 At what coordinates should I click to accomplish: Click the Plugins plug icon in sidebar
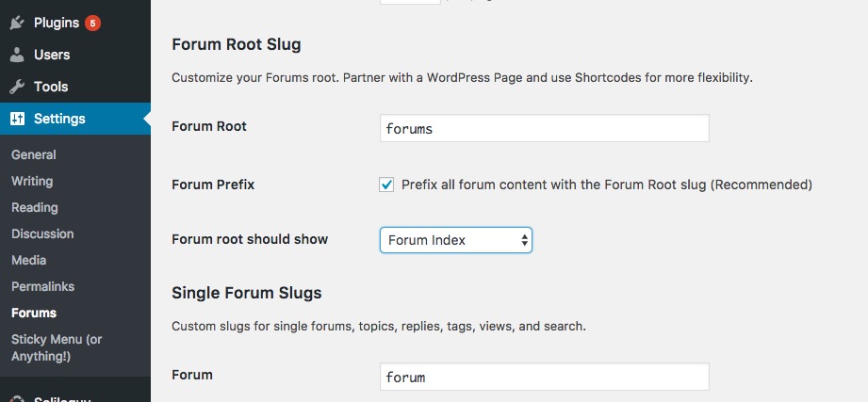(17, 23)
